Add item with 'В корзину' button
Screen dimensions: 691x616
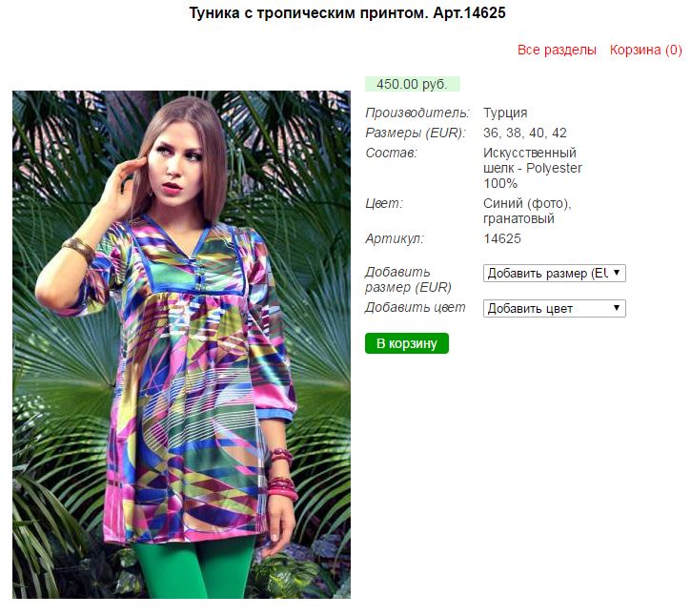click(x=406, y=343)
